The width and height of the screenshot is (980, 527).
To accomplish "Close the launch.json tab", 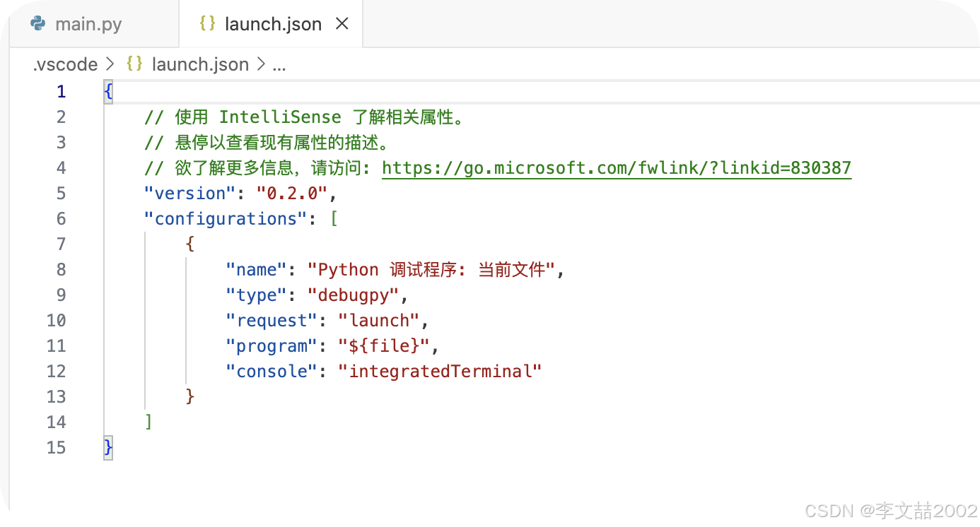I will pyautogui.click(x=342, y=23).
